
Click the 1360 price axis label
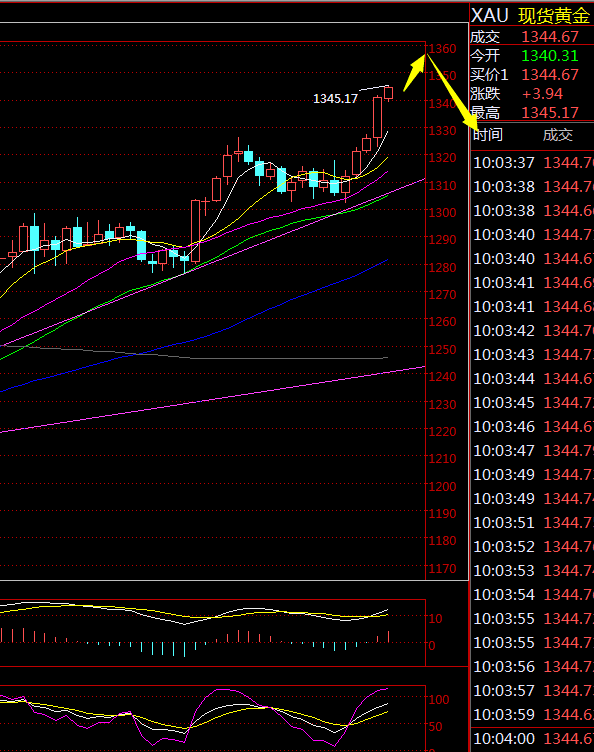[442, 48]
